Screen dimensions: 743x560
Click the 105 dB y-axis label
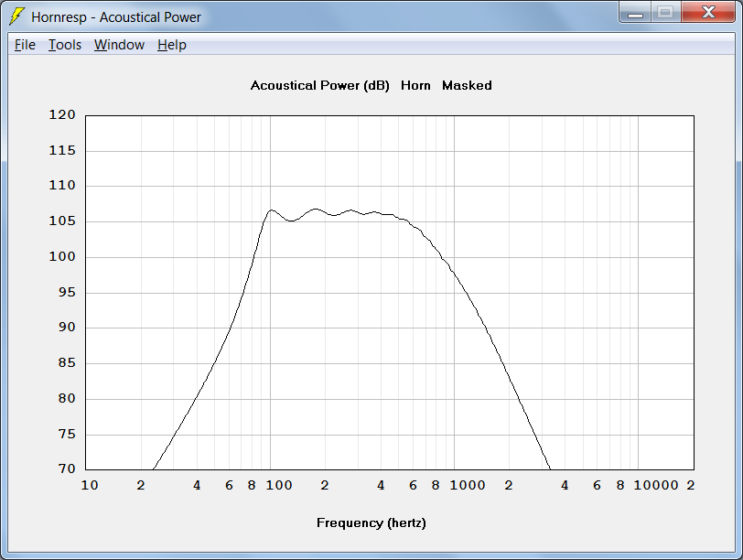click(62, 221)
